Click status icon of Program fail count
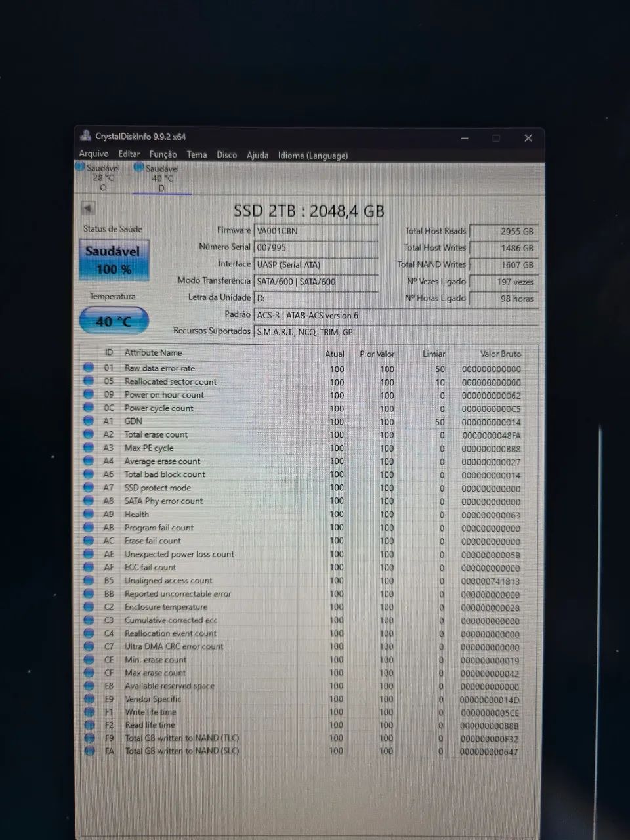Image resolution: width=630 pixels, height=840 pixels. click(x=89, y=527)
